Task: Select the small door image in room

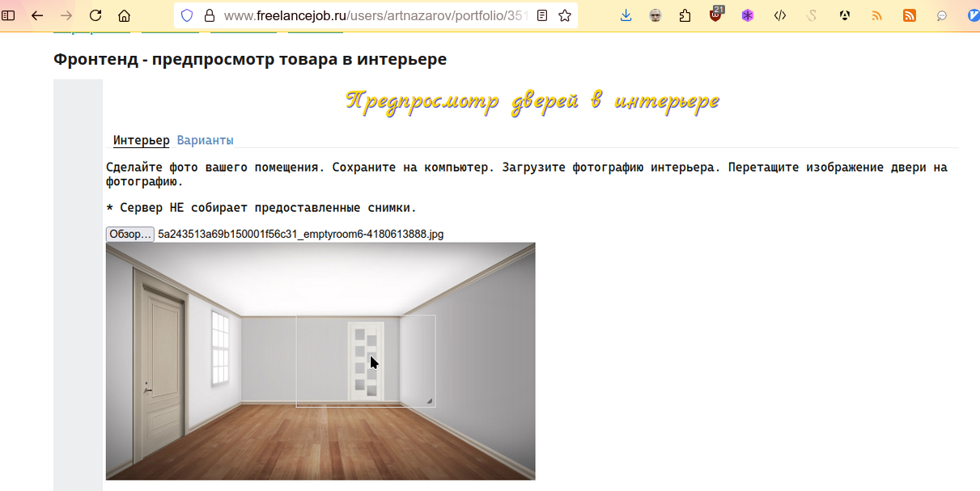Action: click(364, 360)
